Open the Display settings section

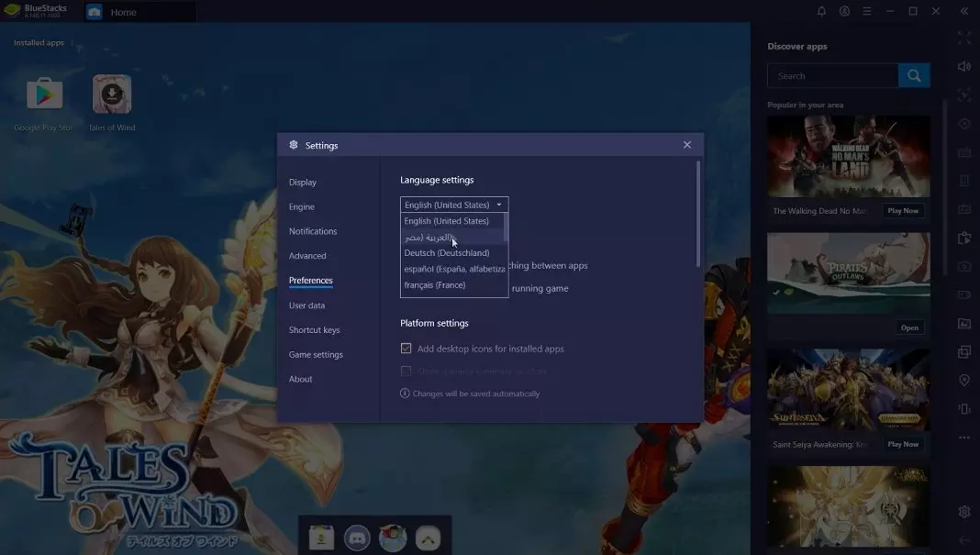[303, 183]
